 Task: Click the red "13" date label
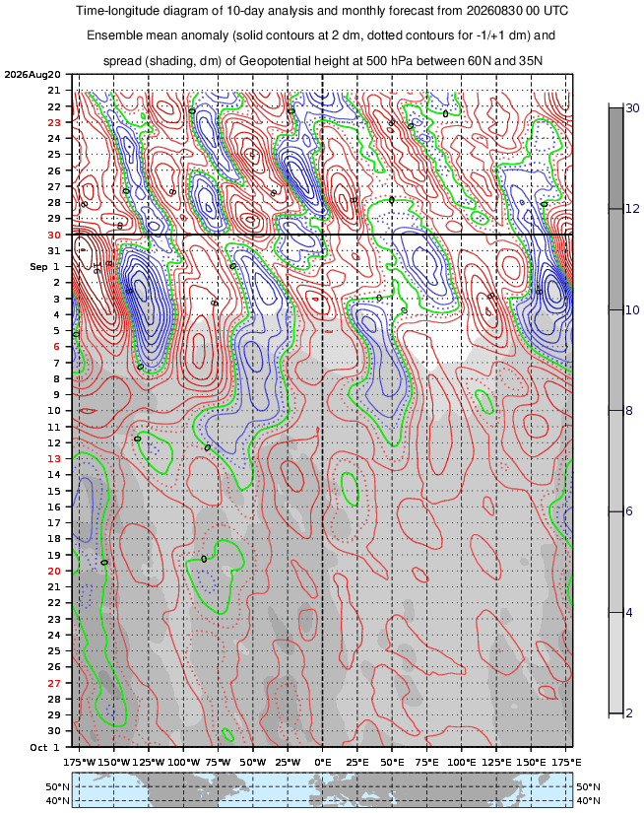pyautogui.click(x=54, y=459)
